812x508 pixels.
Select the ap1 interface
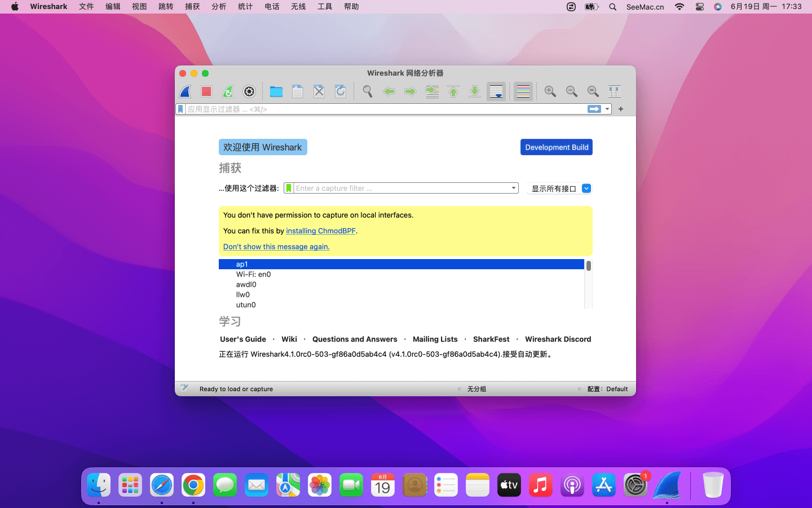click(x=401, y=264)
